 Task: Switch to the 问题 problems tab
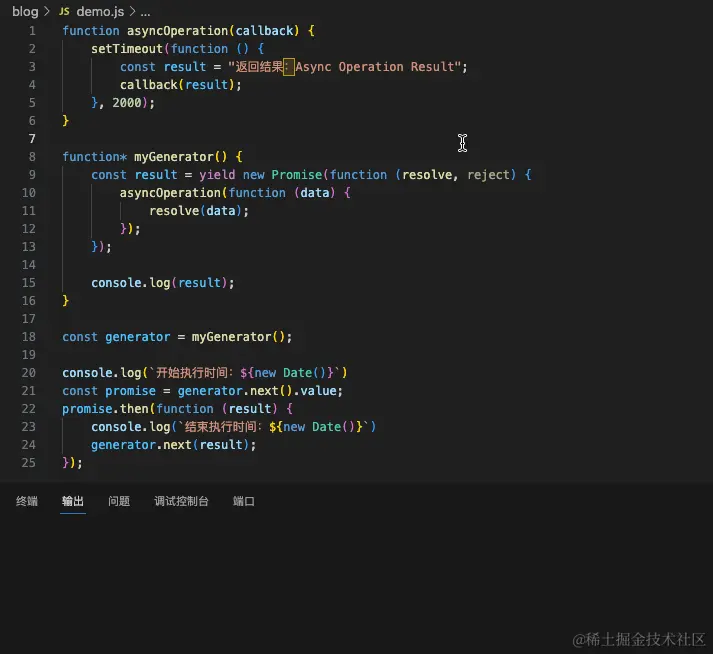pos(119,501)
